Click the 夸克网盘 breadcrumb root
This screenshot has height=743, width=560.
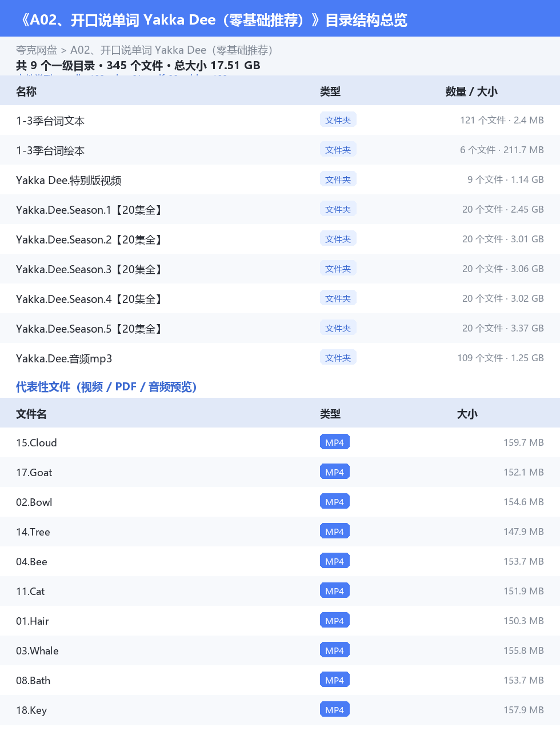tap(37, 50)
